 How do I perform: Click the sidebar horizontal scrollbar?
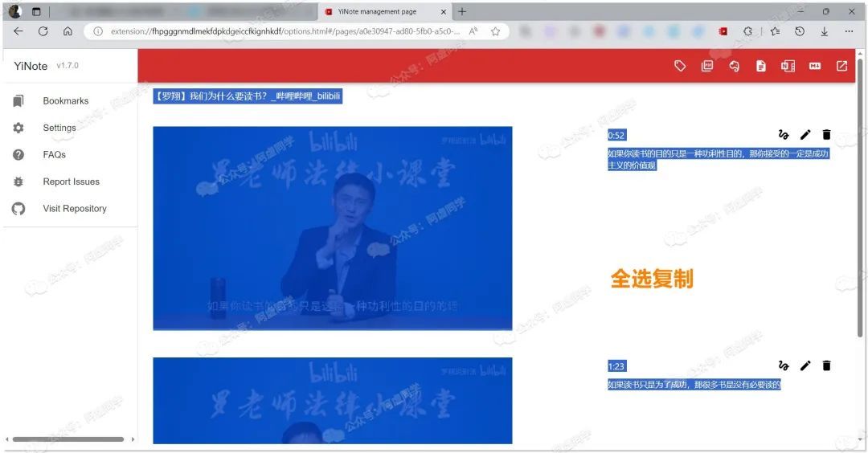point(68,439)
